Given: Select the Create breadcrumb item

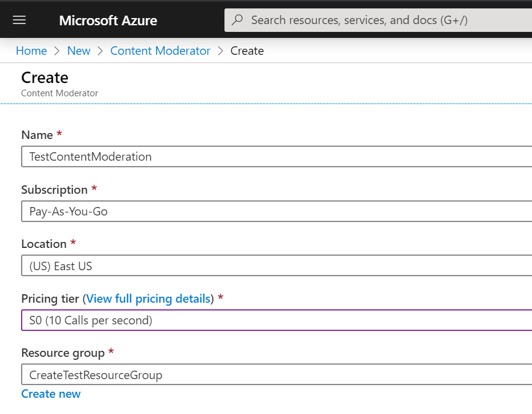Looking at the screenshot, I should click(247, 51).
